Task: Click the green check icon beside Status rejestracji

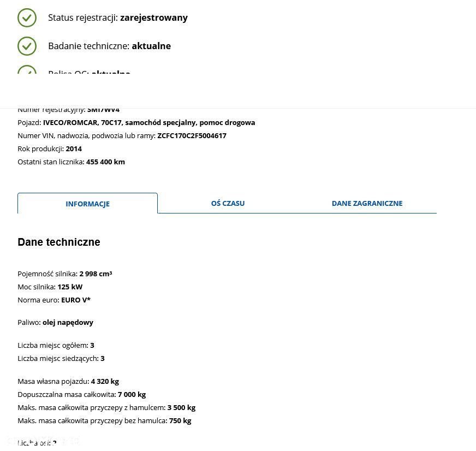Action: [x=27, y=17]
